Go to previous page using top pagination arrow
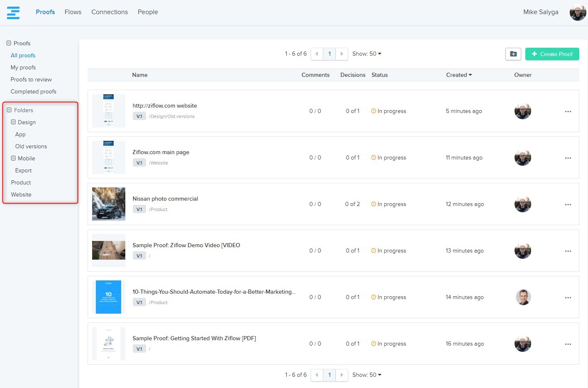Screen dimensions: 588x388 [x=317, y=54]
